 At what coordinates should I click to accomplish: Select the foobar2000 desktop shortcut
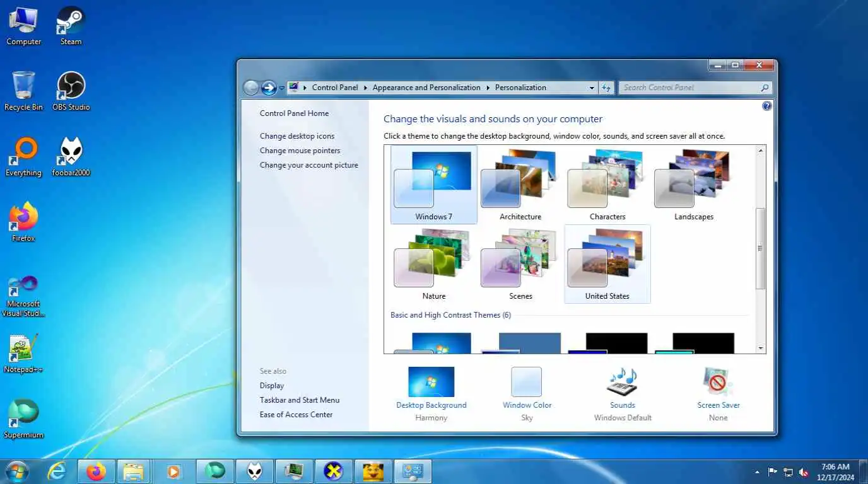(x=71, y=158)
